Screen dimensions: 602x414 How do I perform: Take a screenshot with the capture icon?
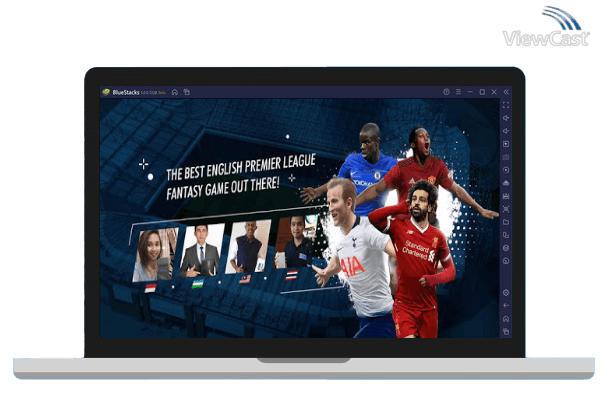(x=506, y=209)
